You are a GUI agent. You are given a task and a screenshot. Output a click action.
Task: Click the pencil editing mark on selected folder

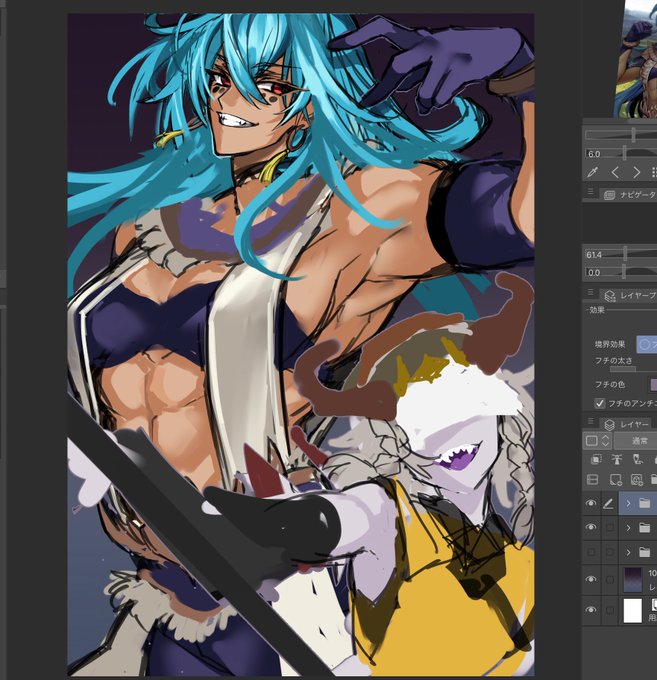pos(608,503)
